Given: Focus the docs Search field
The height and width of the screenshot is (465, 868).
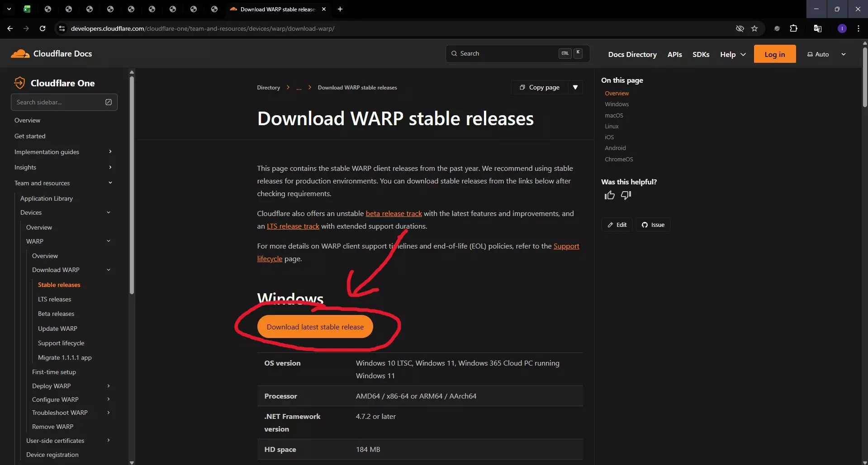Looking at the screenshot, I should [x=517, y=53].
